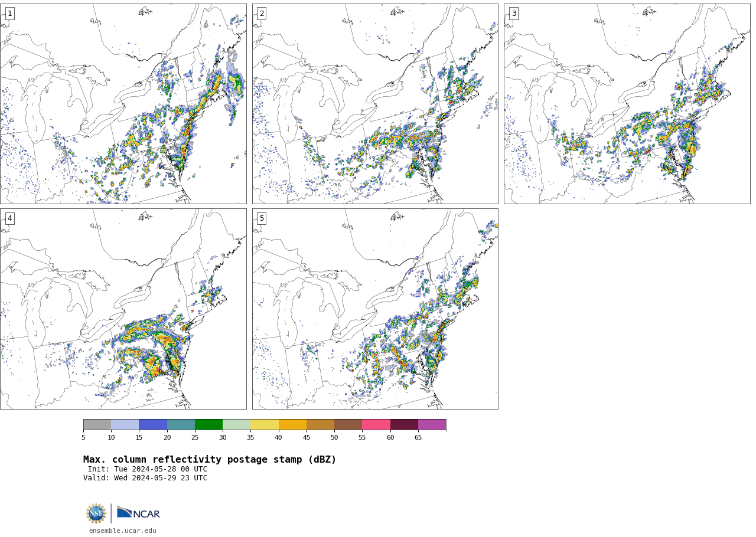Click the panel label number 3
The width and height of the screenshot is (756, 537).
(x=513, y=14)
